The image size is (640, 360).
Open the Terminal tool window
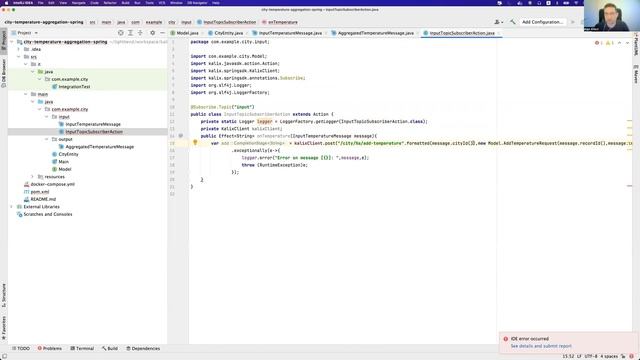click(82, 349)
